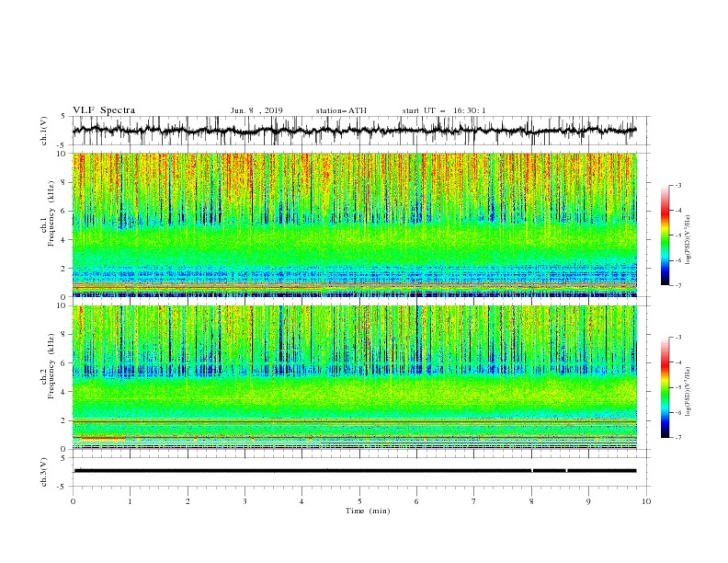Click the time axis tick label "5"
The height and width of the screenshot is (563, 728).
click(x=359, y=501)
